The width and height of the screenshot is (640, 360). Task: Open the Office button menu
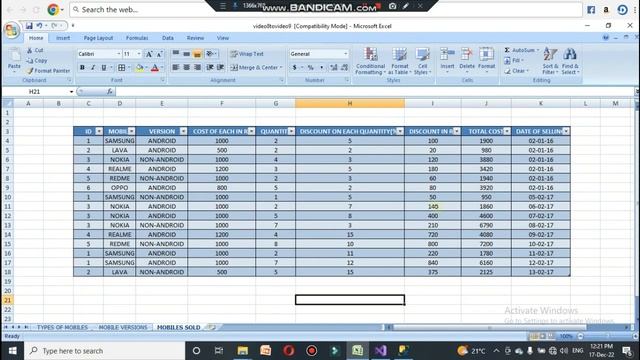[11, 30]
